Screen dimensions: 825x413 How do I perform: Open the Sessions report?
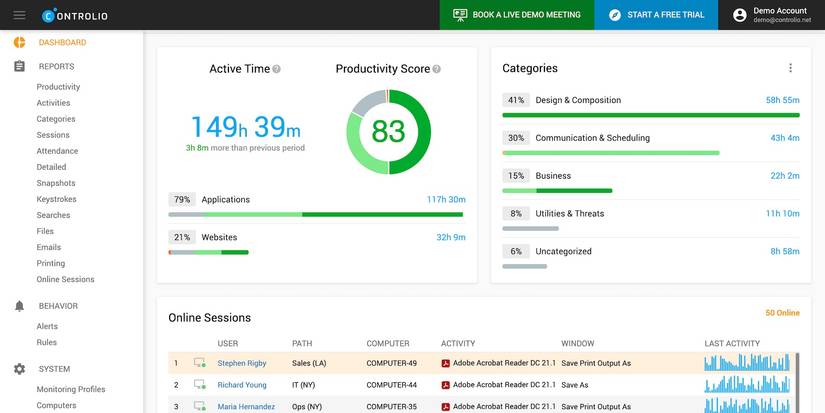click(53, 135)
